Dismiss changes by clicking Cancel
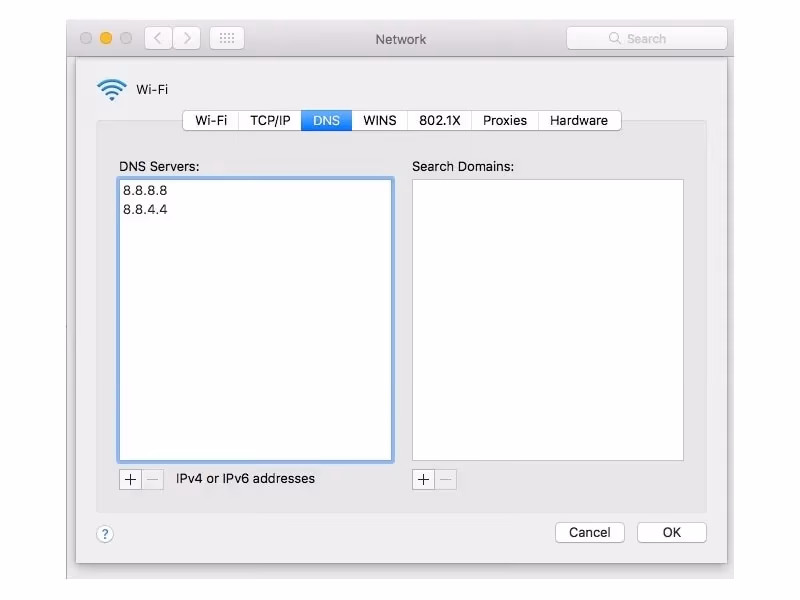The image size is (800, 600). pyautogui.click(x=589, y=532)
